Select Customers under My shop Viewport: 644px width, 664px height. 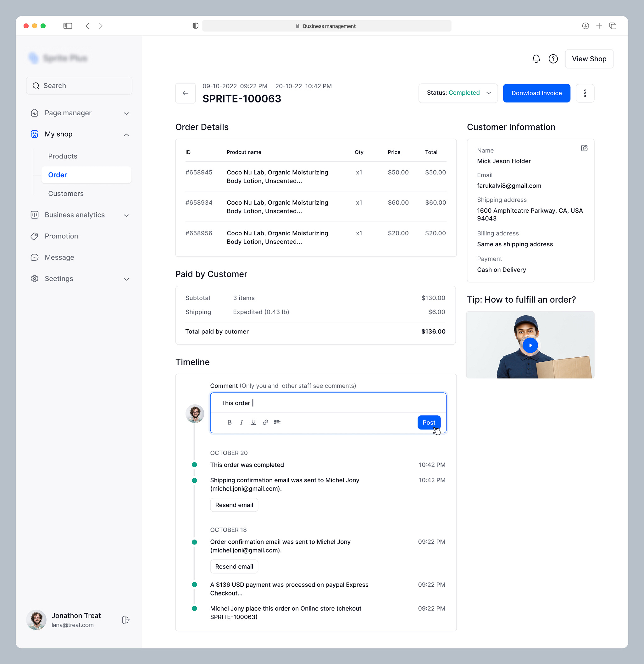(x=66, y=194)
